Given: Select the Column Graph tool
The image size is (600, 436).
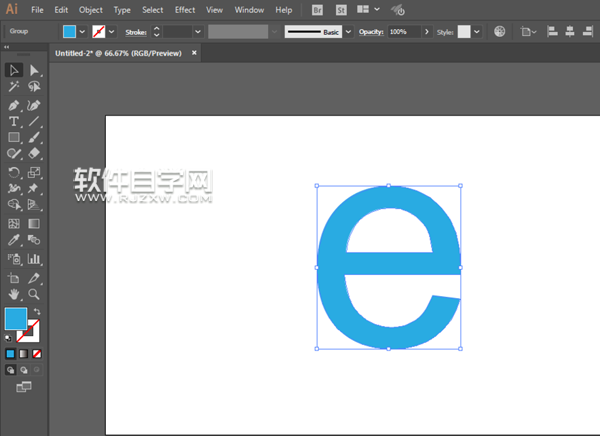Looking at the screenshot, I should coord(34,259).
